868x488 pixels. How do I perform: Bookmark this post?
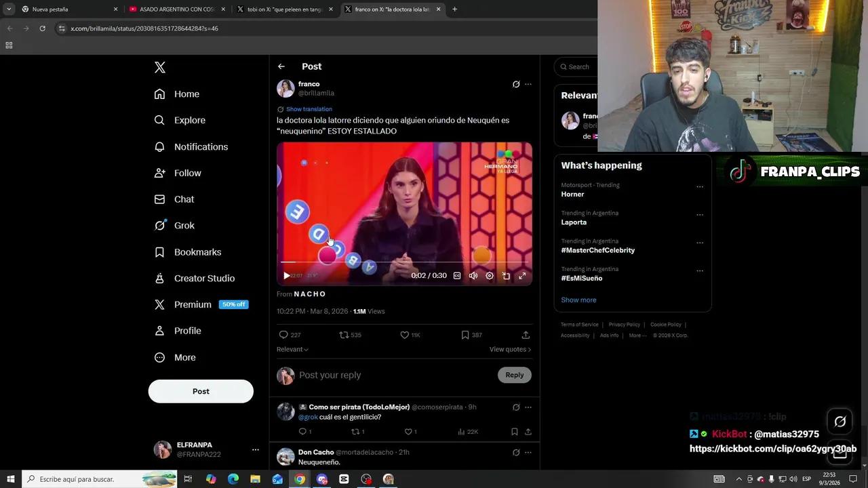(x=465, y=335)
